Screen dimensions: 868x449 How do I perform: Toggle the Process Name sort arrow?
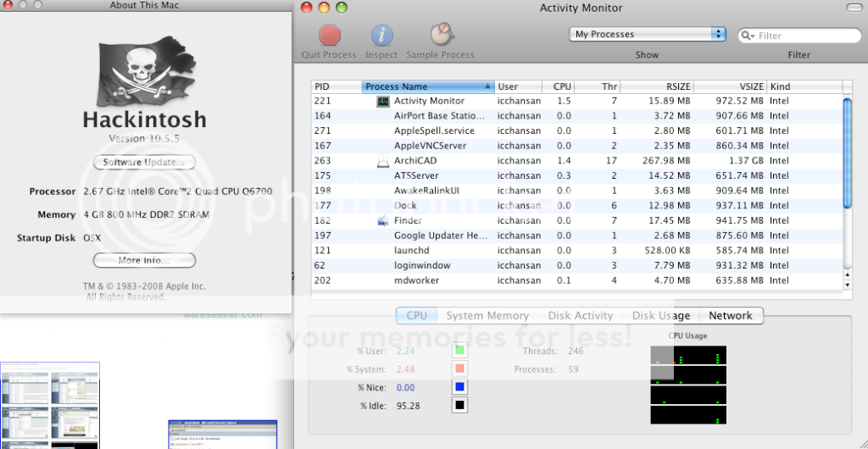pos(487,86)
